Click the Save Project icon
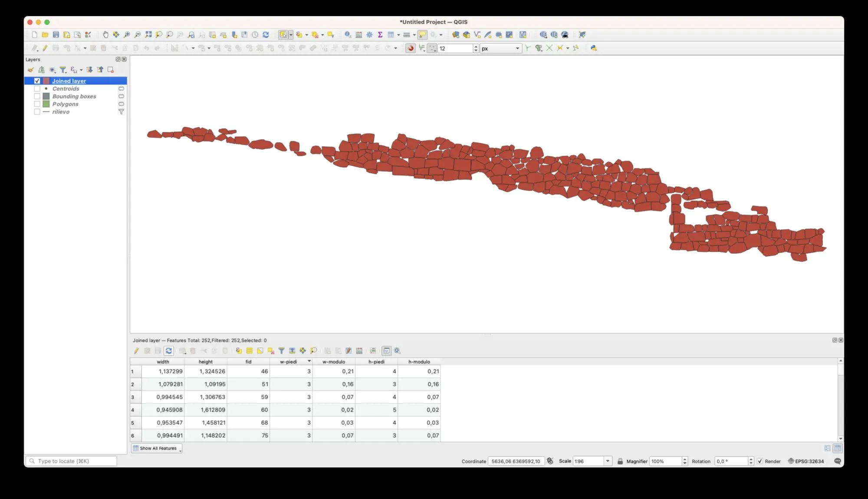The height and width of the screenshot is (499, 868). point(56,35)
